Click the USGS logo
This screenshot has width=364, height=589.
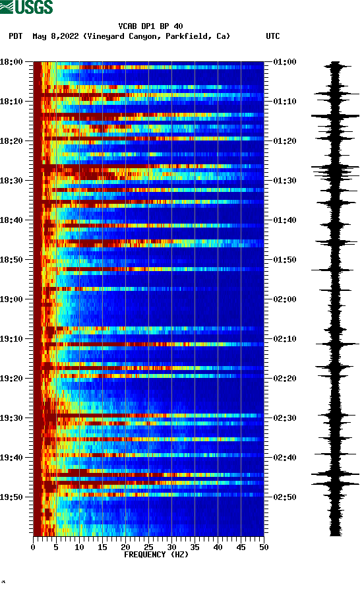26,7
